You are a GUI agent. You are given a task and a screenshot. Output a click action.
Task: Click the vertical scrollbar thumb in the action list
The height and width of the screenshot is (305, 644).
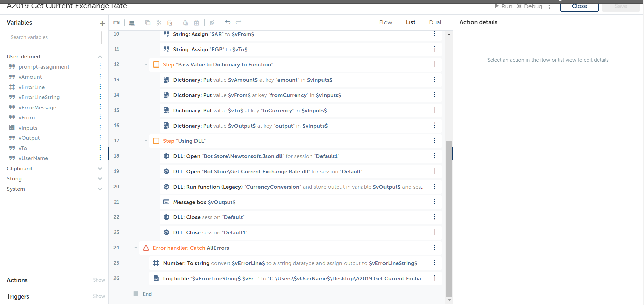pyautogui.click(x=449, y=217)
